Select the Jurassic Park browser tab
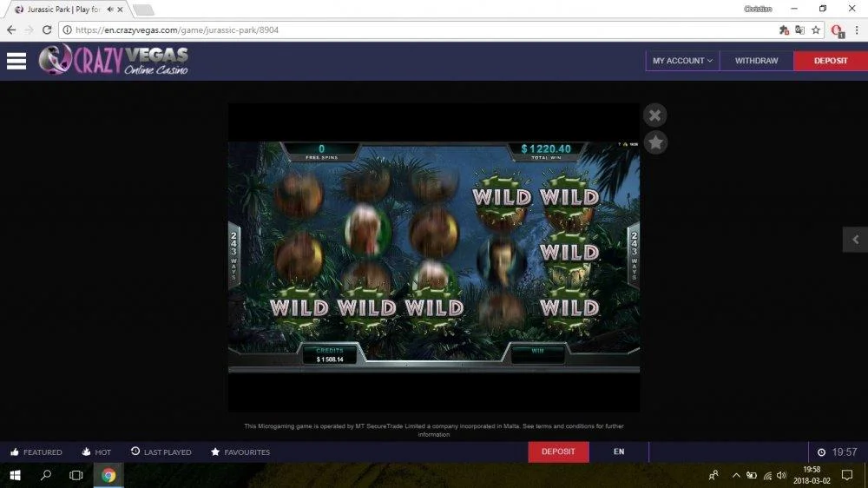This screenshot has height=488, width=868. [x=63, y=10]
